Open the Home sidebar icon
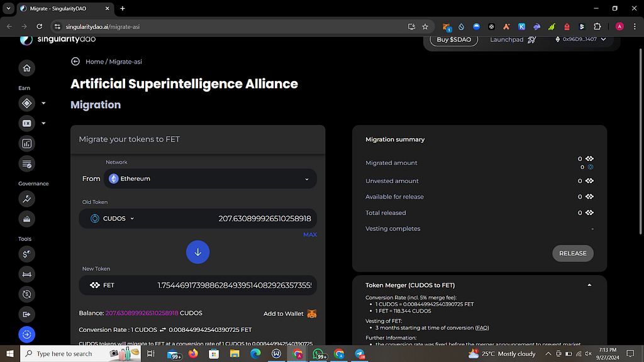The width and height of the screenshot is (644, 362). click(26, 68)
